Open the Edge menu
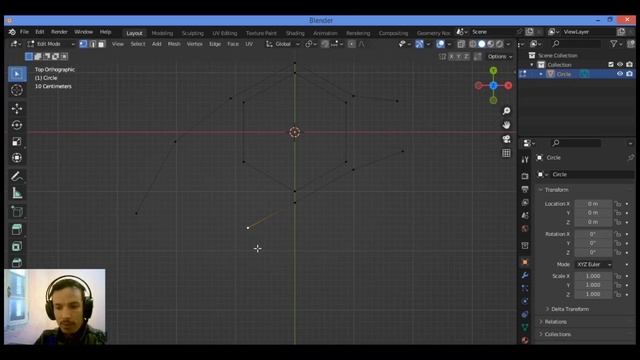Viewport: 640px width, 360px height. coord(215,44)
